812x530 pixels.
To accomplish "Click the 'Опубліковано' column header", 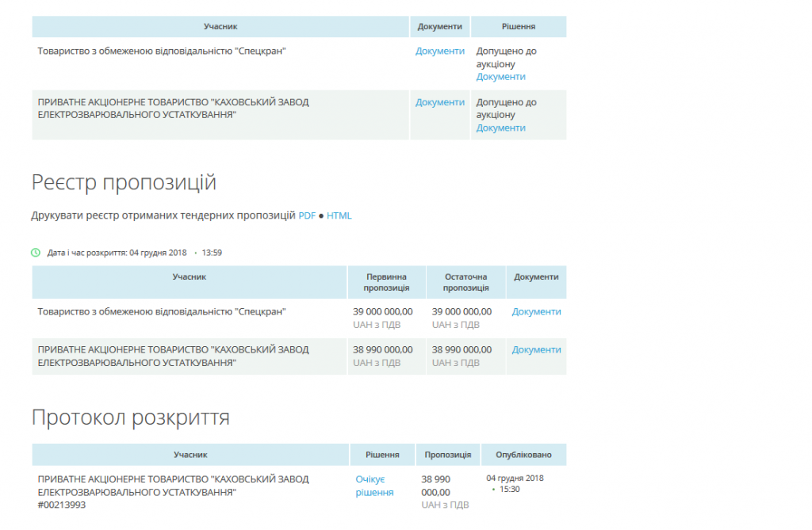I will pos(523,455).
